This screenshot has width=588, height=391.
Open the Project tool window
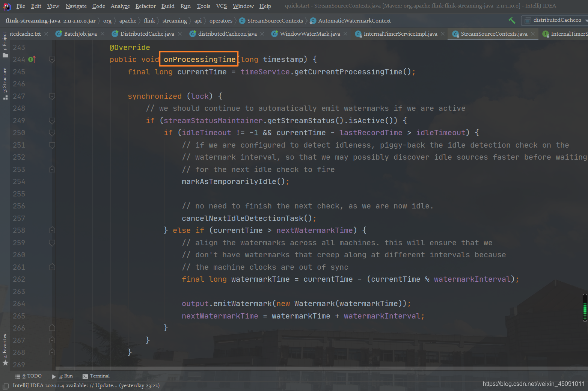coord(5,45)
